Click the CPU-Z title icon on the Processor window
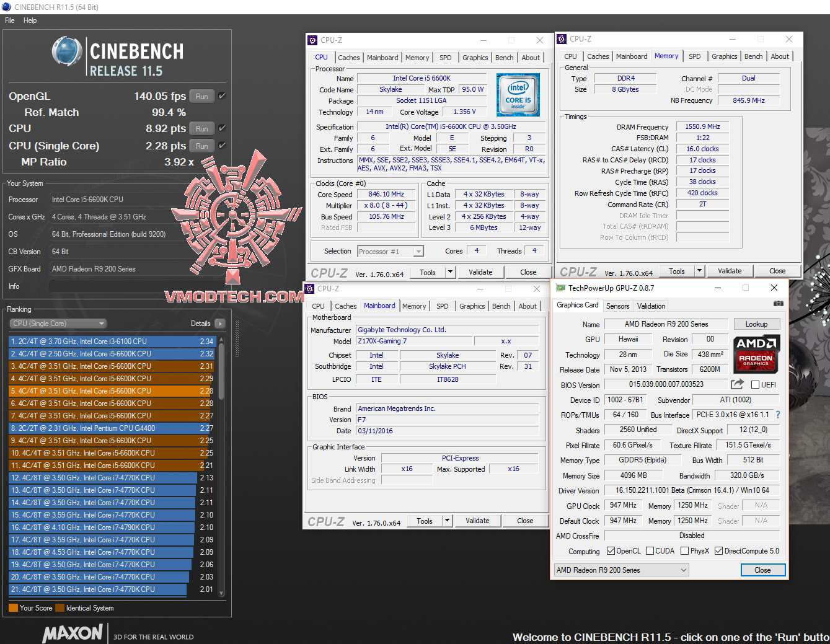 (312, 40)
